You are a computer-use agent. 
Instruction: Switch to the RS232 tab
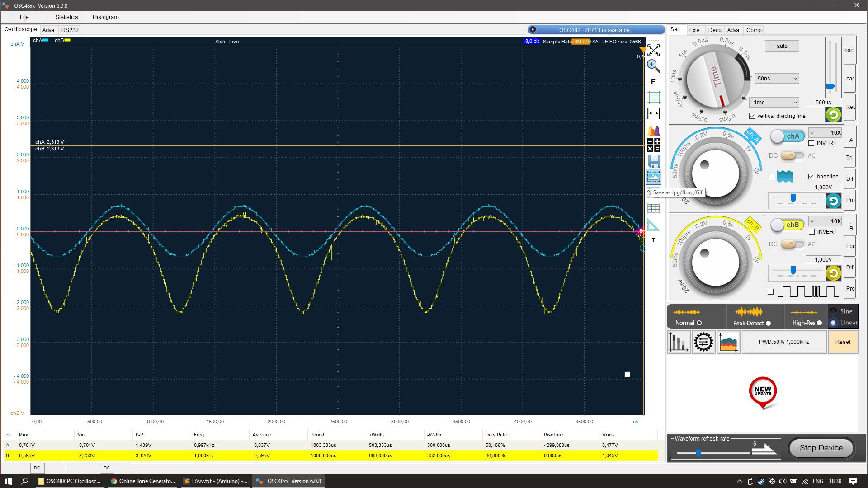click(x=70, y=30)
